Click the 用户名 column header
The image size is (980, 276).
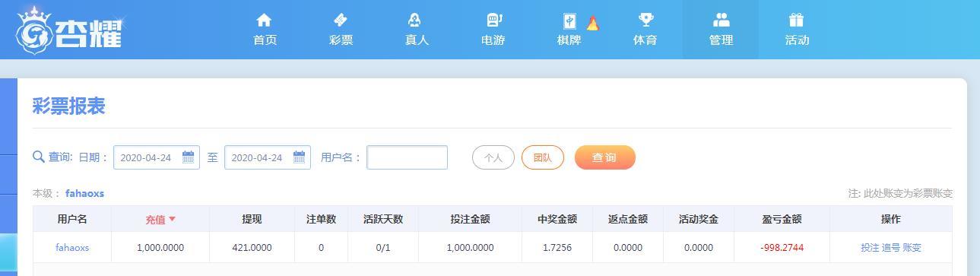[72, 219]
